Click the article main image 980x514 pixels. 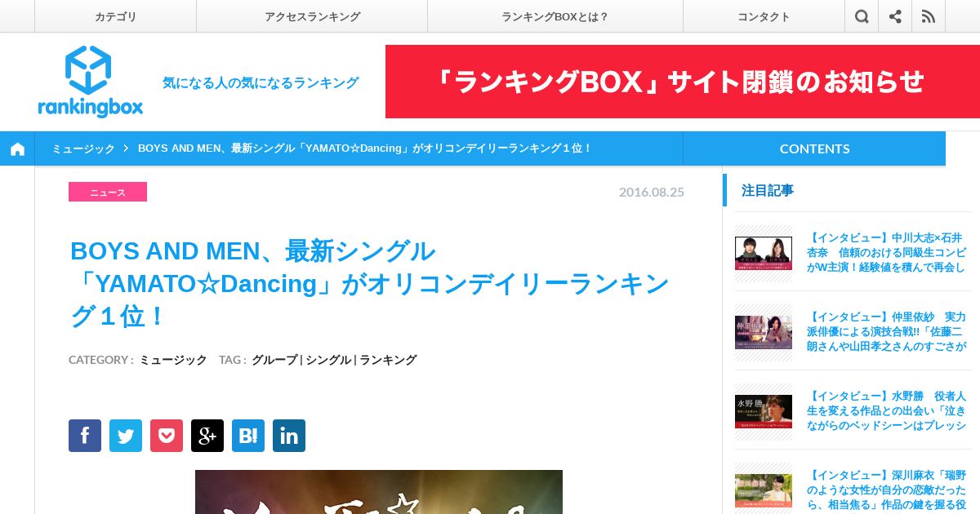379,492
